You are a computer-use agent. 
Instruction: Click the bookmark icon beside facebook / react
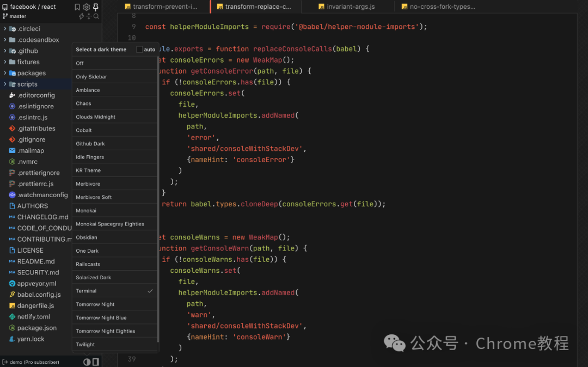(x=77, y=7)
